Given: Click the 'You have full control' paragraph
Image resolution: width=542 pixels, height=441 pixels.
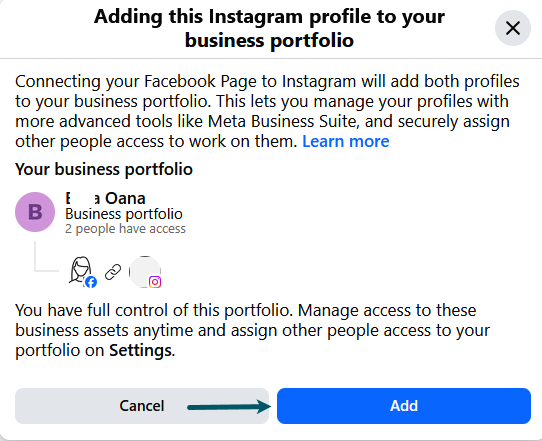Looking at the screenshot, I should click(x=252, y=330).
